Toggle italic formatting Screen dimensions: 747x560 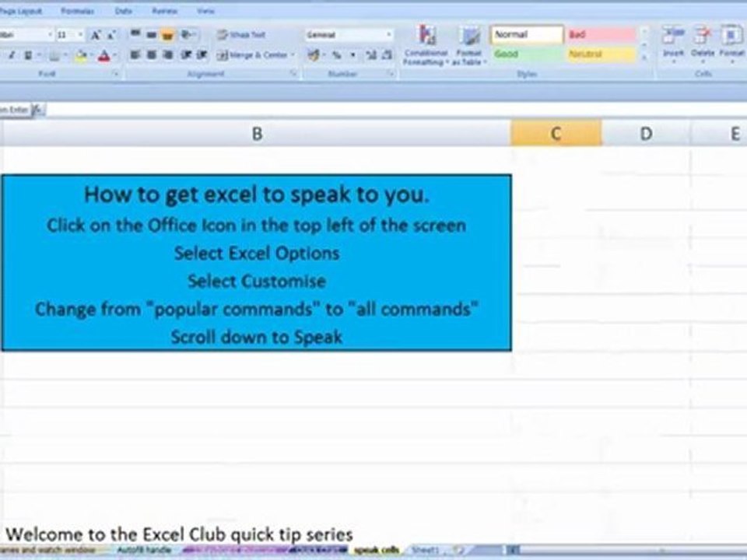[x=12, y=56]
